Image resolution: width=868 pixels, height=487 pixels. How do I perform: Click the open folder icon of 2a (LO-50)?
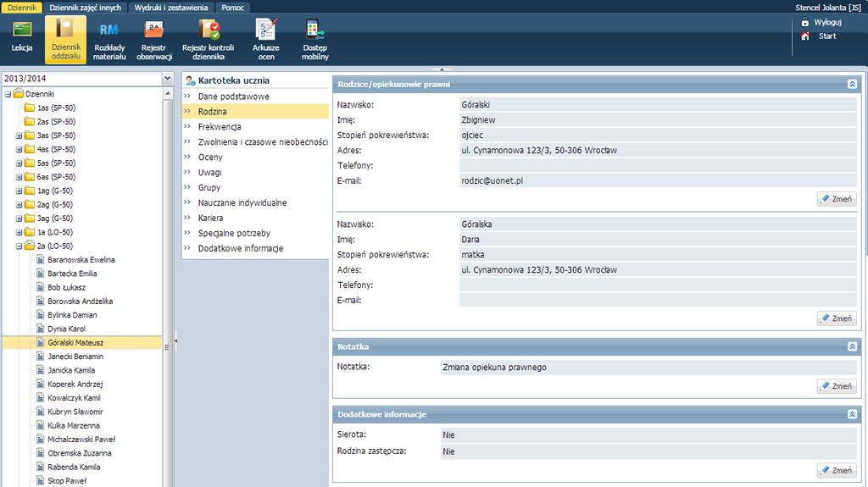30,245
